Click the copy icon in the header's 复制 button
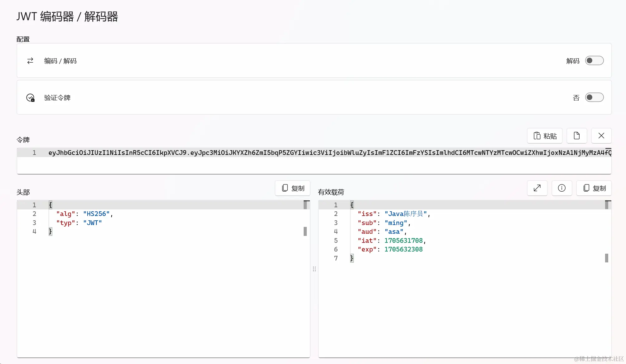The height and width of the screenshot is (364, 626). pyautogui.click(x=285, y=188)
